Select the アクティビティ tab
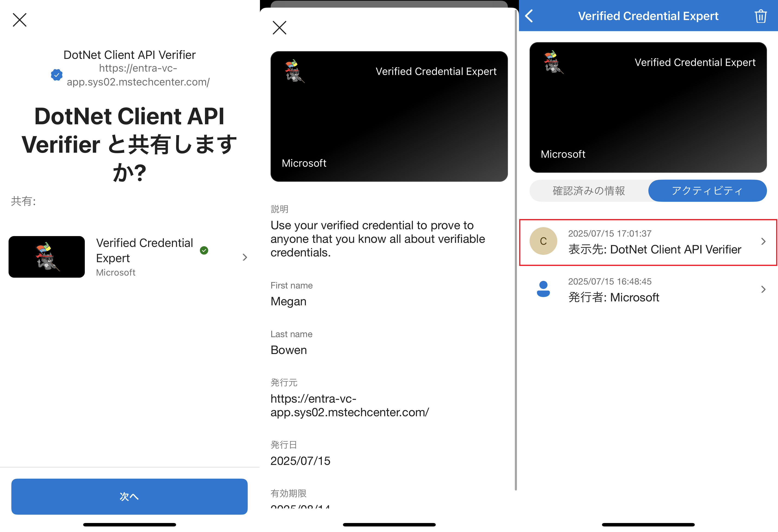Image resolution: width=778 pixels, height=532 pixels. pyautogui.click(x=707, y=191)
